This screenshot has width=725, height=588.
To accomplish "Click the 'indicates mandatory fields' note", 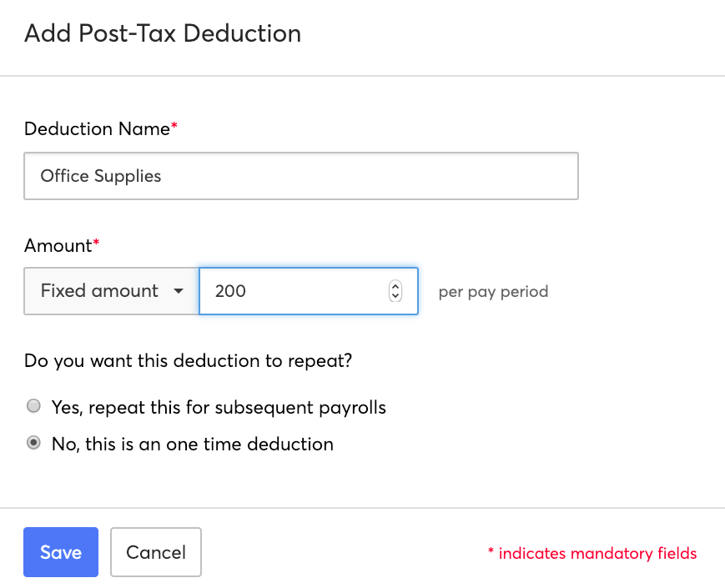I will (597, 553).
